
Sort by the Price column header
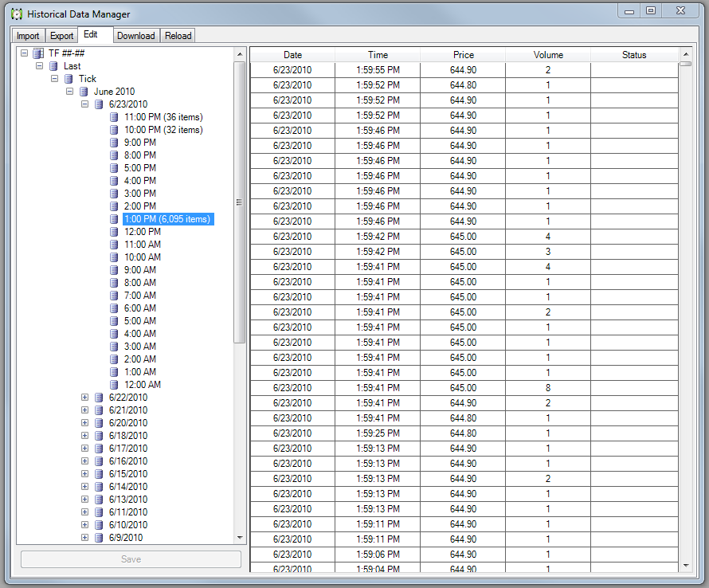[464, 55]
